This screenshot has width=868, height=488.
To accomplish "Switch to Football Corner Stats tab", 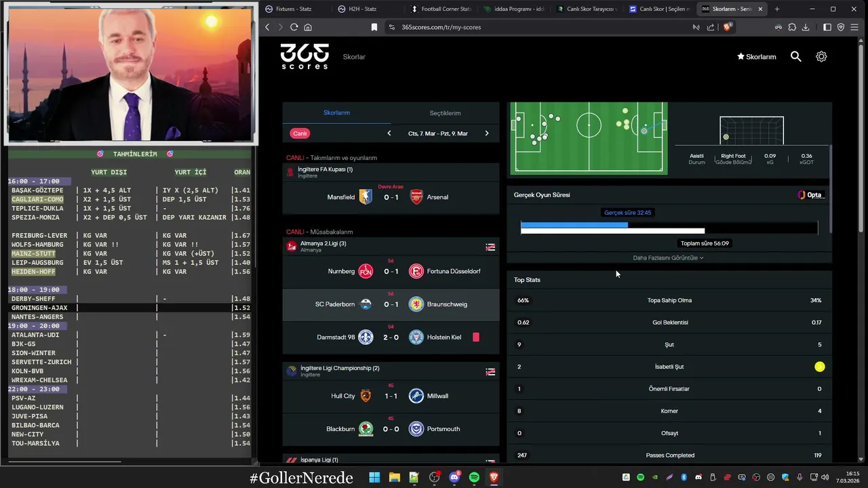I will (x=440, y=9).
